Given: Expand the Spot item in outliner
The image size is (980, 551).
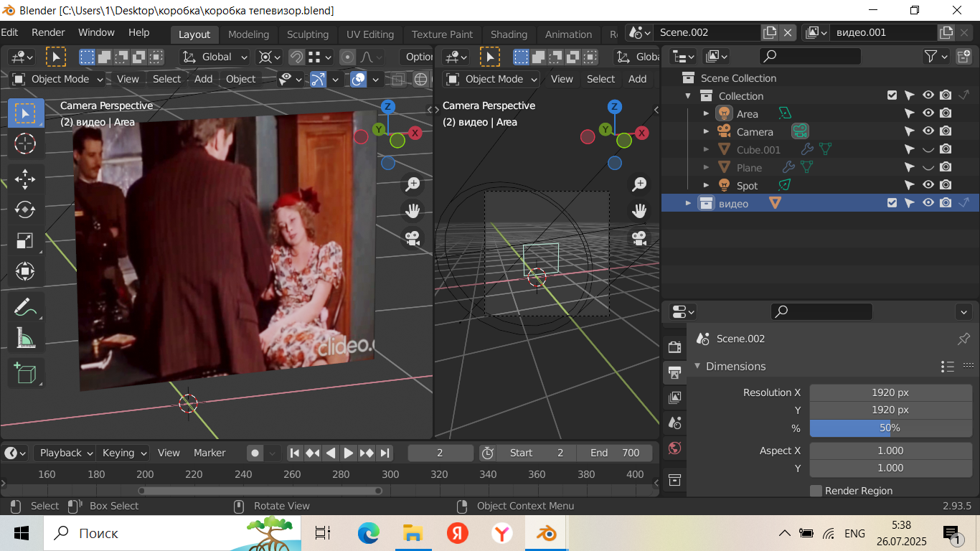Looking at the screenshot, I should [x=706, y=186].
